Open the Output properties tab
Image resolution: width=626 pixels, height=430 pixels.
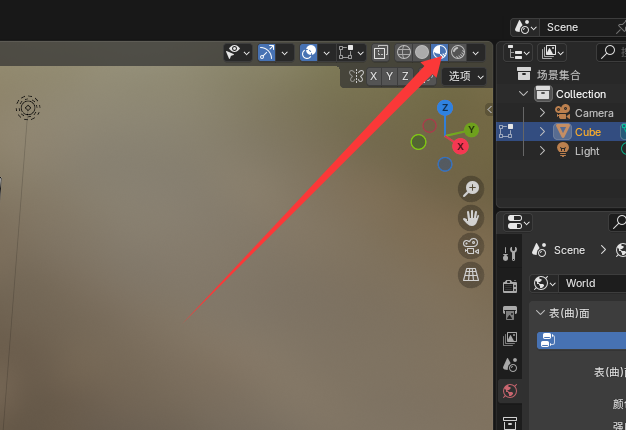coord(510,313)
